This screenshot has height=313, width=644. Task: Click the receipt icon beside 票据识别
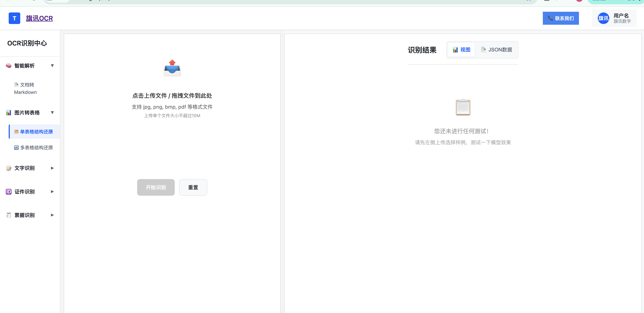[x=8, y=215]
